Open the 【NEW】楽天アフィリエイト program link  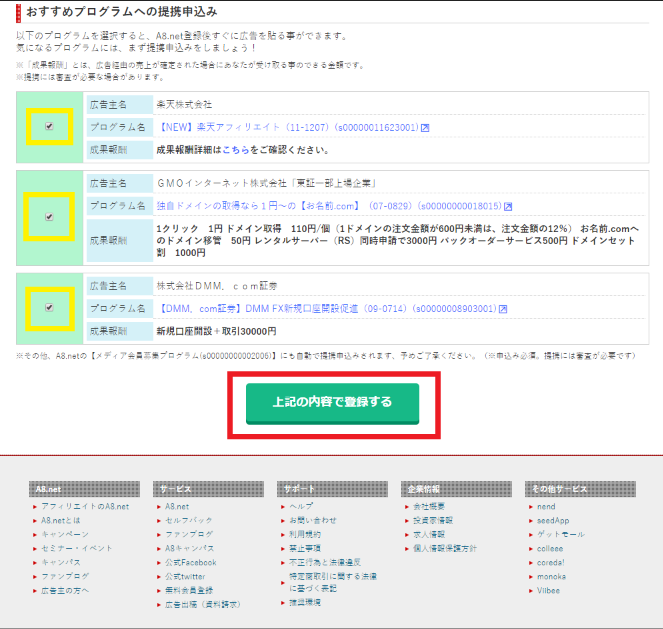click(288, 127)
